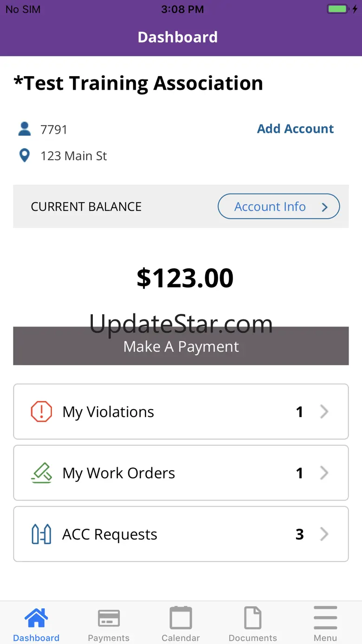Tap the Calendar icon
Image resolution: width=362 pixels, height=644 pixels.
181,618
